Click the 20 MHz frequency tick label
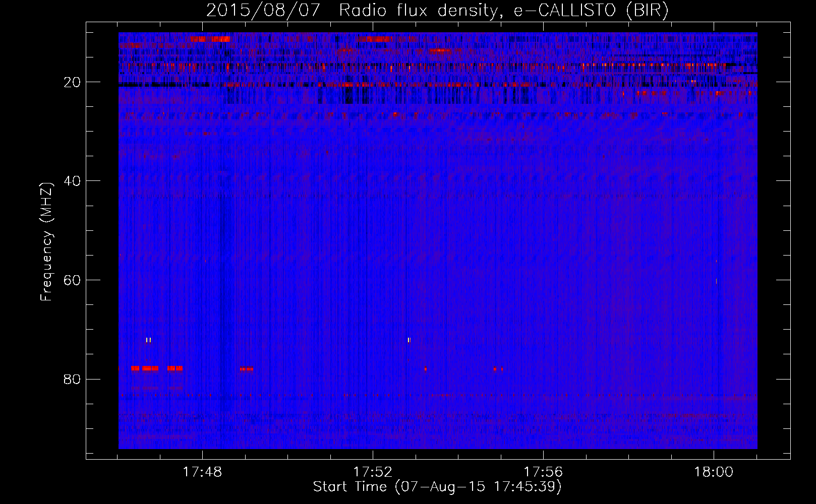816x504 pixels. 73,82
